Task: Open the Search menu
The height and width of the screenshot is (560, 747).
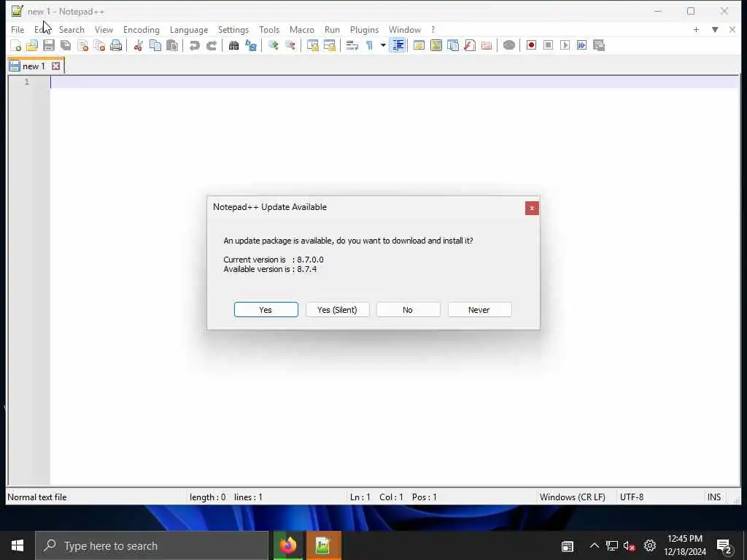Action: (71, 29)
